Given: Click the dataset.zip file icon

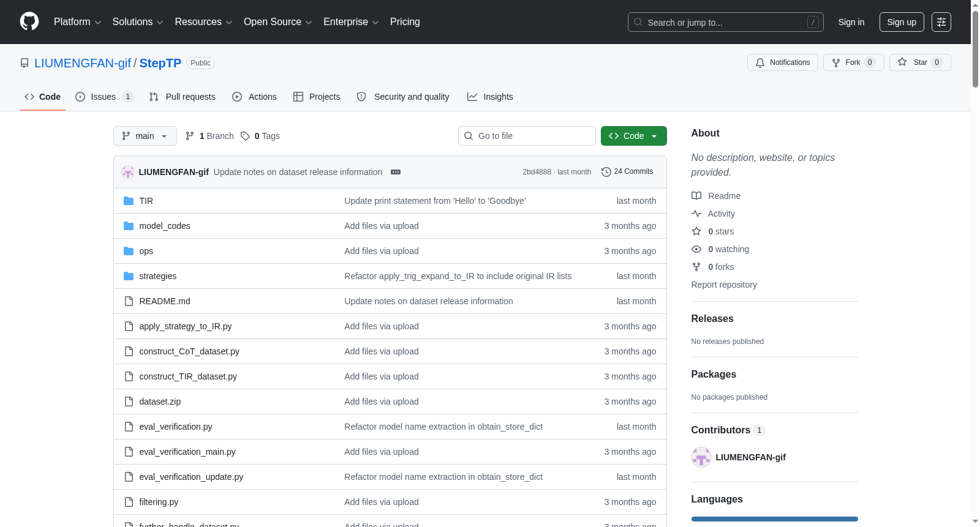Looking at the screenshot, I should pos(129,402).
